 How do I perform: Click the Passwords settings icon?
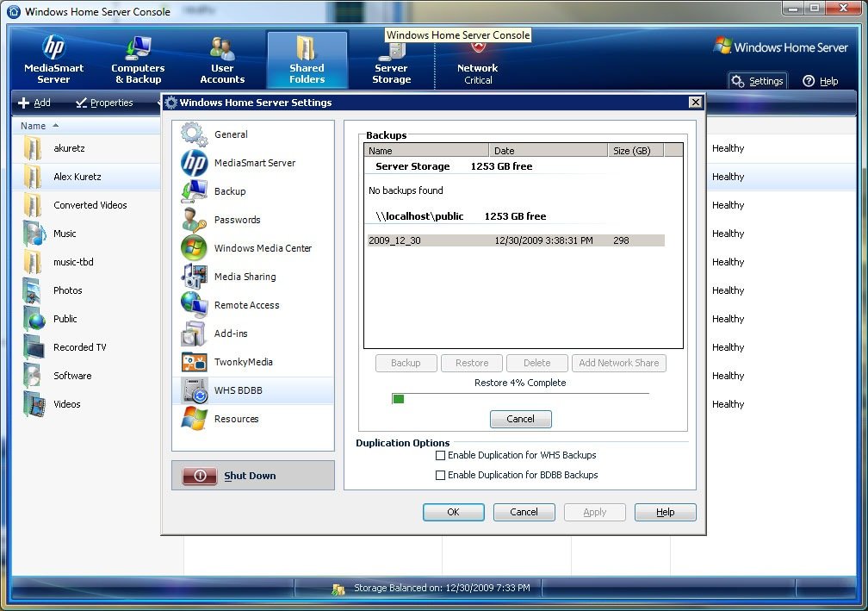click(195, 220)
